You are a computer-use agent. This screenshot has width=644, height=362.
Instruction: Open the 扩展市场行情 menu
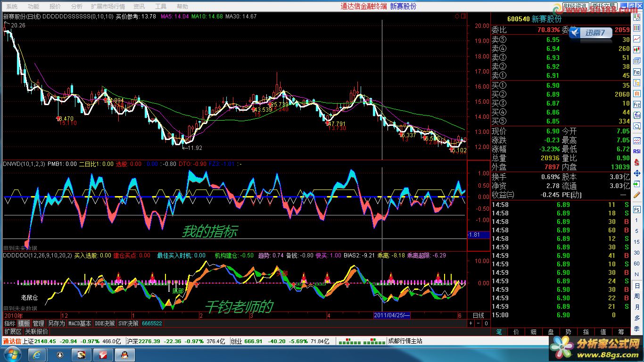[x=108, y=7]
